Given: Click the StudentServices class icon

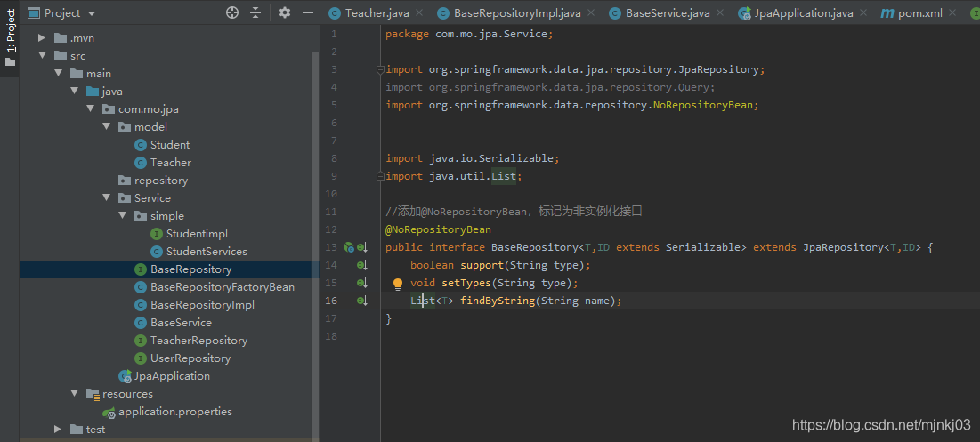Looking at the screenshot, I should coord(157,252).
